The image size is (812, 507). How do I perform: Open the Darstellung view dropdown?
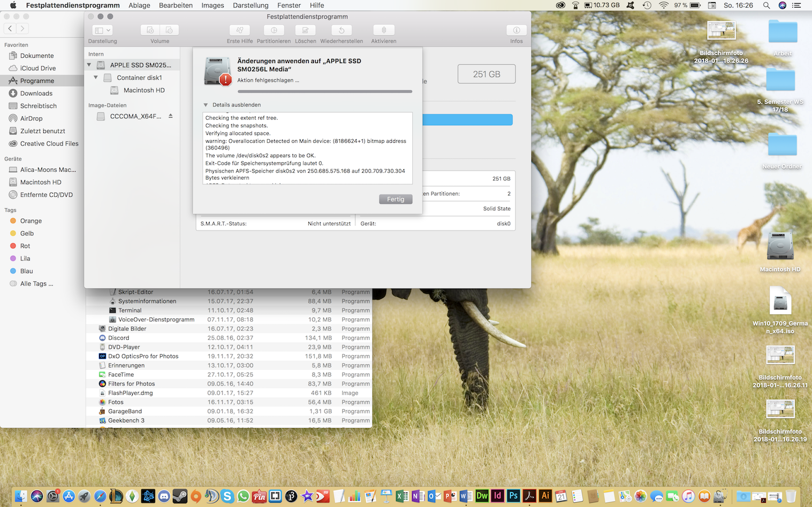[x=102, y=30]
